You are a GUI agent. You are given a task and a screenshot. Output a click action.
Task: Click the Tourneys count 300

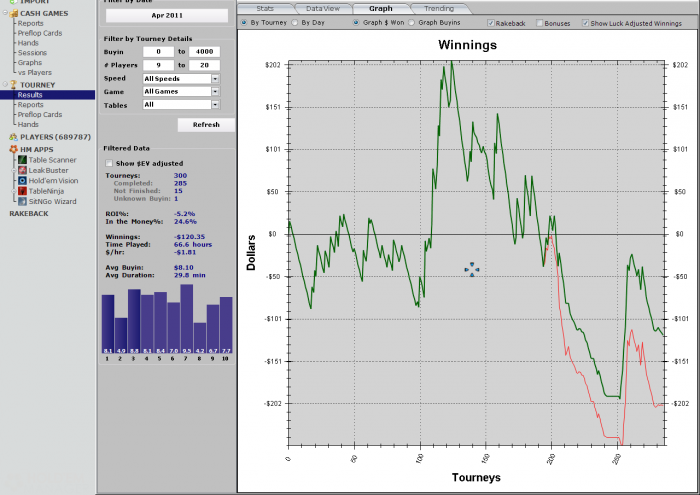[180, 175]
